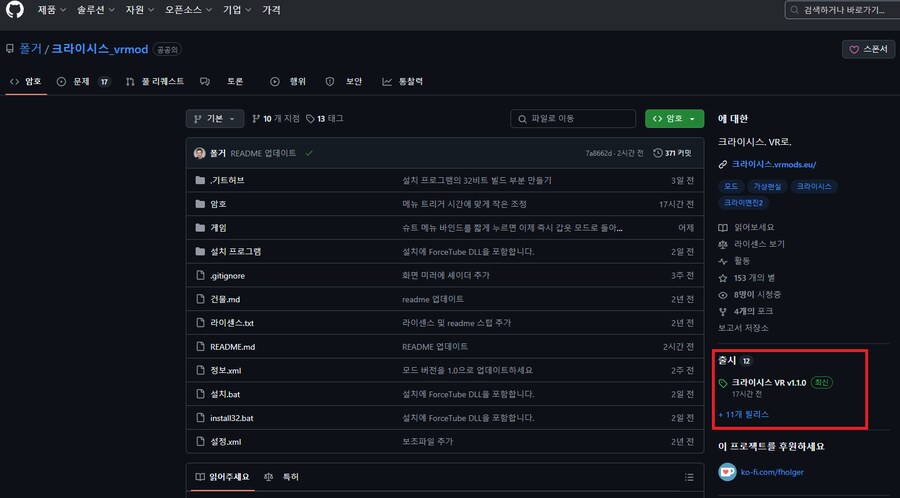Viewport: 900px width, 498px height.
Task: Open the green 암호 code dropdown button
Action: click(674, 119)
